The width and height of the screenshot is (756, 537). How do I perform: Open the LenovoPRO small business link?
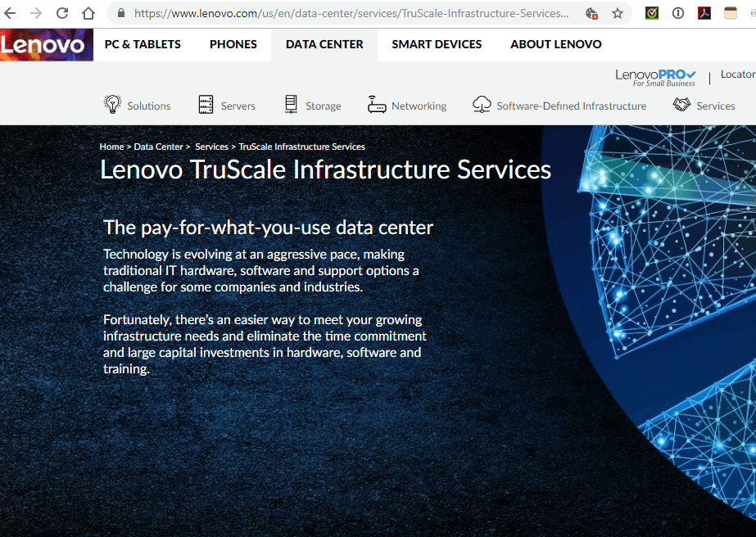[654, 76]
